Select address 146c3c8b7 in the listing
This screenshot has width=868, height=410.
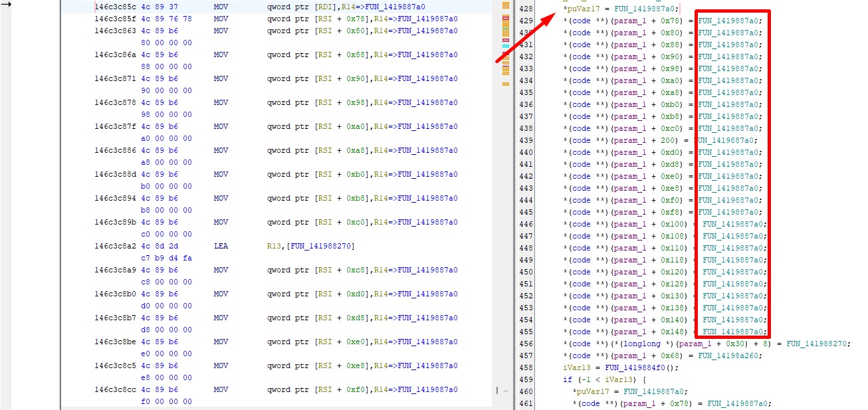(x=115, y=318)
